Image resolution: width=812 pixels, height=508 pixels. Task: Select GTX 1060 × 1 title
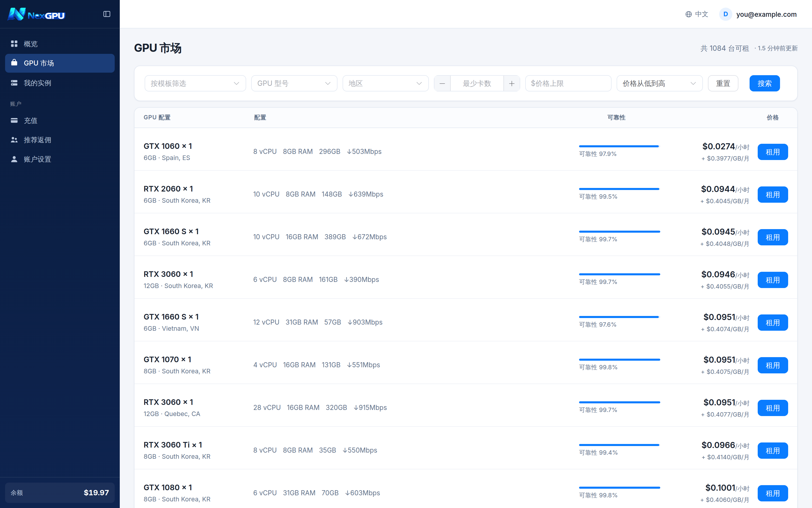[x=168, y=146]
